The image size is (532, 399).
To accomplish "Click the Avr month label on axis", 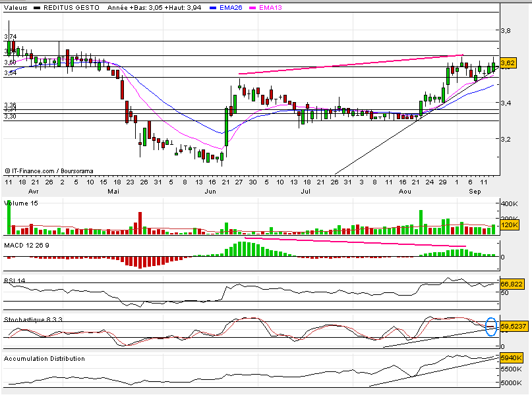I will point(33,191).
